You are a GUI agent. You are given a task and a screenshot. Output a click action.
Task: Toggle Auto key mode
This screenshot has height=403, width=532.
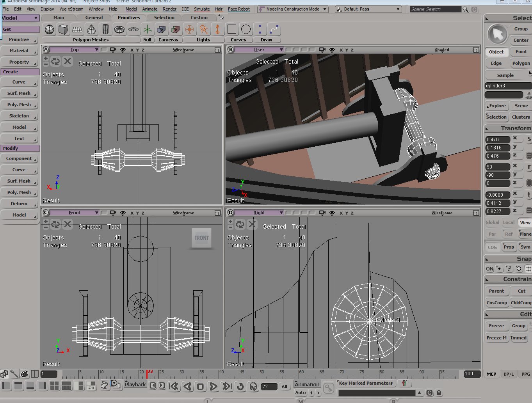(301, 392)
